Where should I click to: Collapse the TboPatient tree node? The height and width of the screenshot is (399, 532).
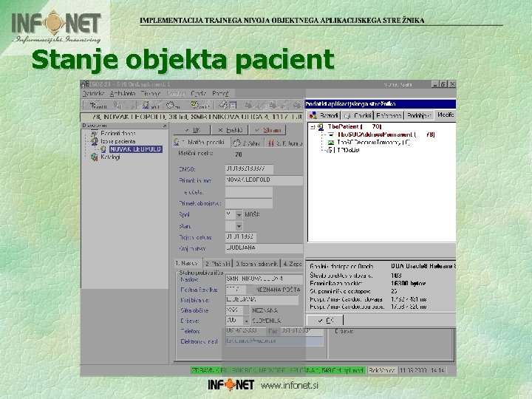pyautogui.click(x=313, y=127)
